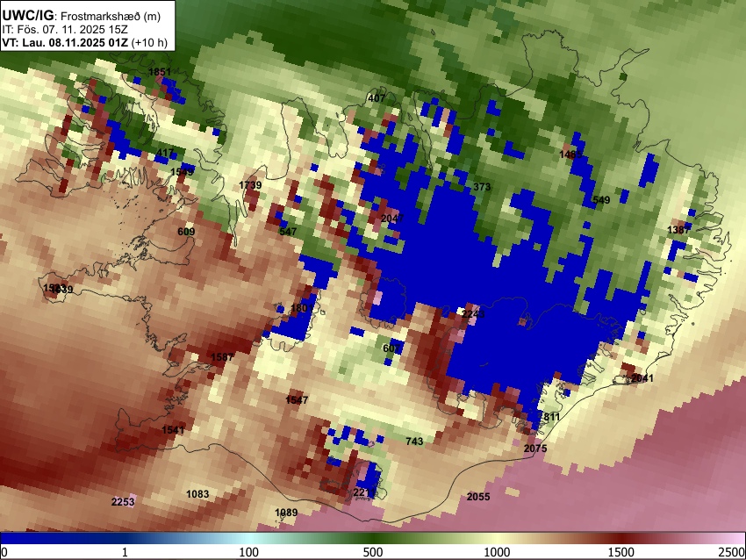
Task: Click the map value label '1541'
Action: point(173,429)
